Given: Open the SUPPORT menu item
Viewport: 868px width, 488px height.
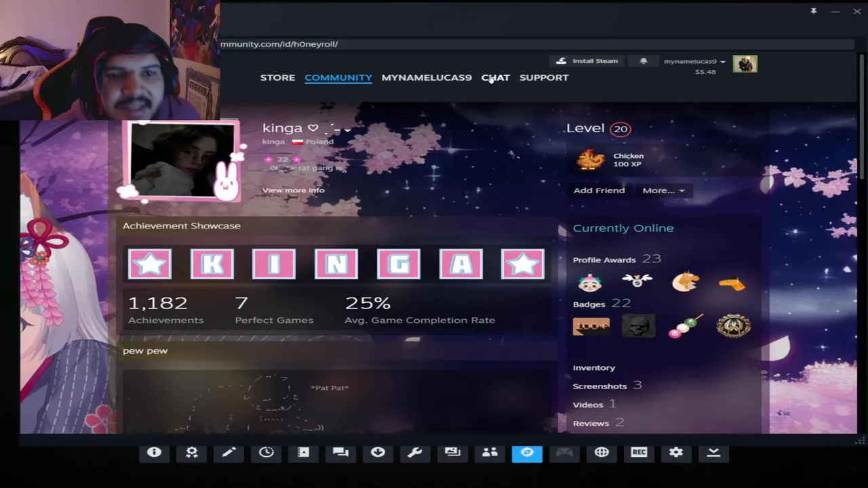Looking at the screenshot, I should 544,77.
